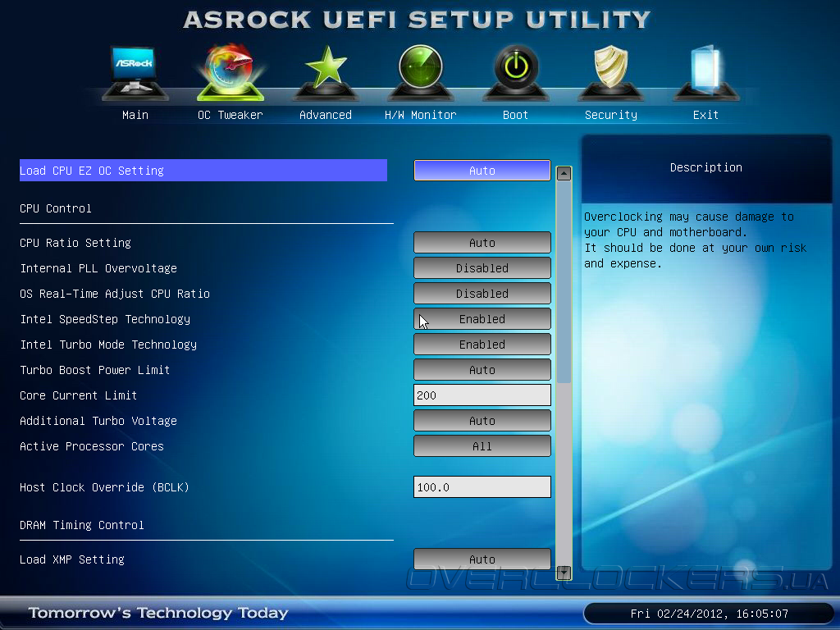
Task: Click the Main monitor icon
Action: point(135,73)
